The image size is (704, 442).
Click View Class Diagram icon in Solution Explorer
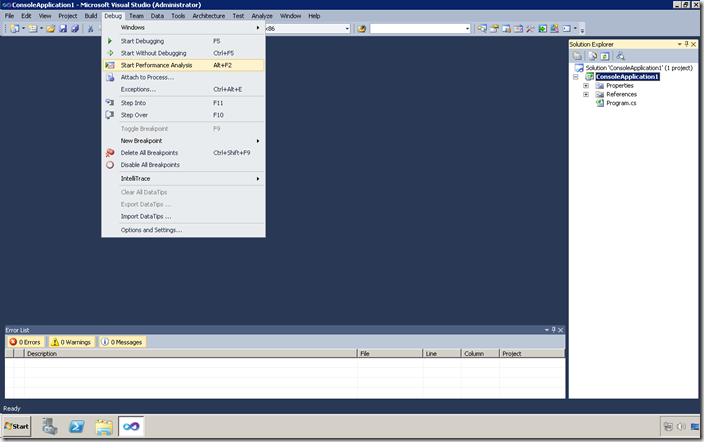pyautogui.click(x=620, y=56)
